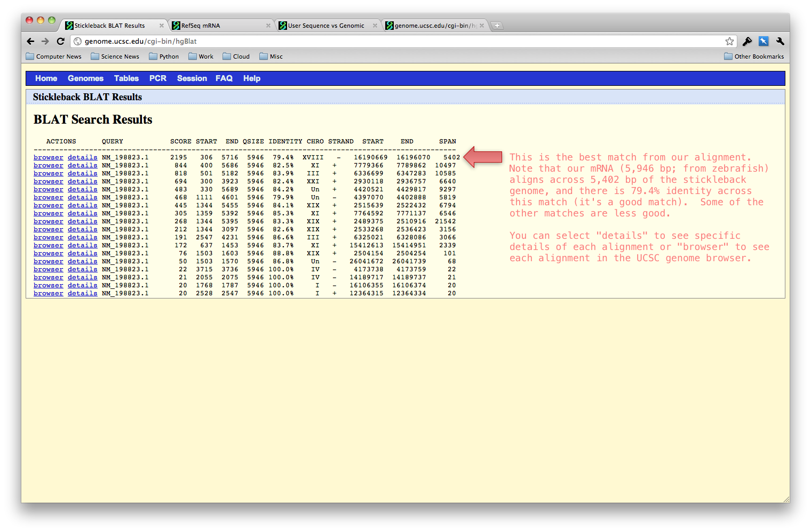The height and width of the screenshot is (532, 811).
Task: Open the Science News bookmarks folder
Action: pos(115,57)
